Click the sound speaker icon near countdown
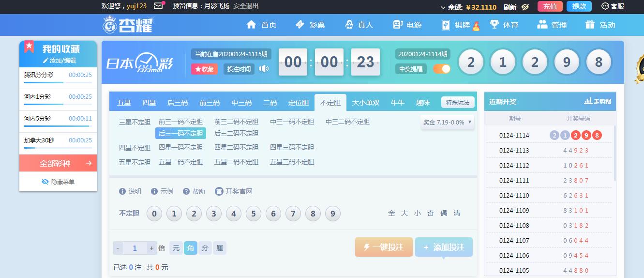This screenshot has height=278, width=644. point(264,69)
